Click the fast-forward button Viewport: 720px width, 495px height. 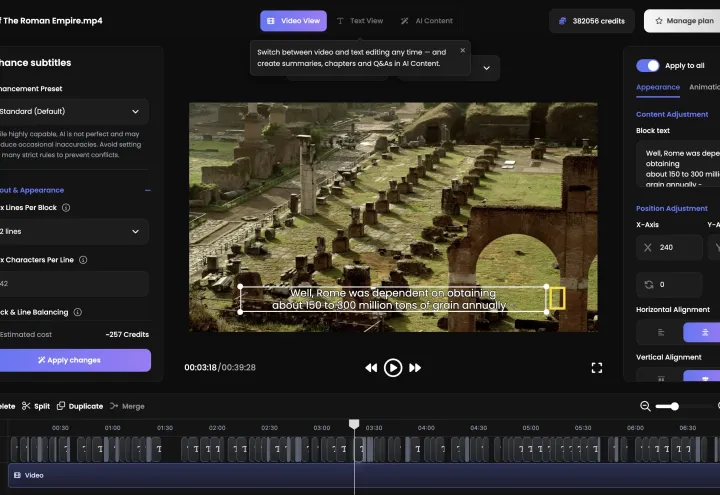pos(415,368)
